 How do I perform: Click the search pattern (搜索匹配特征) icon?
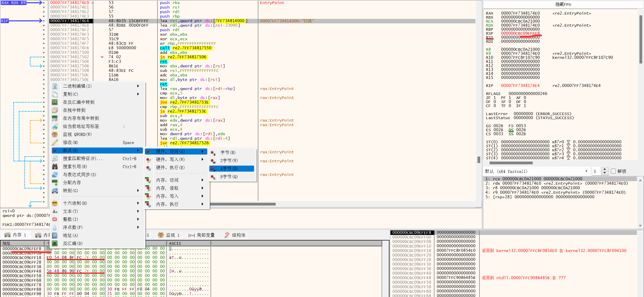[x=55, y=159]
